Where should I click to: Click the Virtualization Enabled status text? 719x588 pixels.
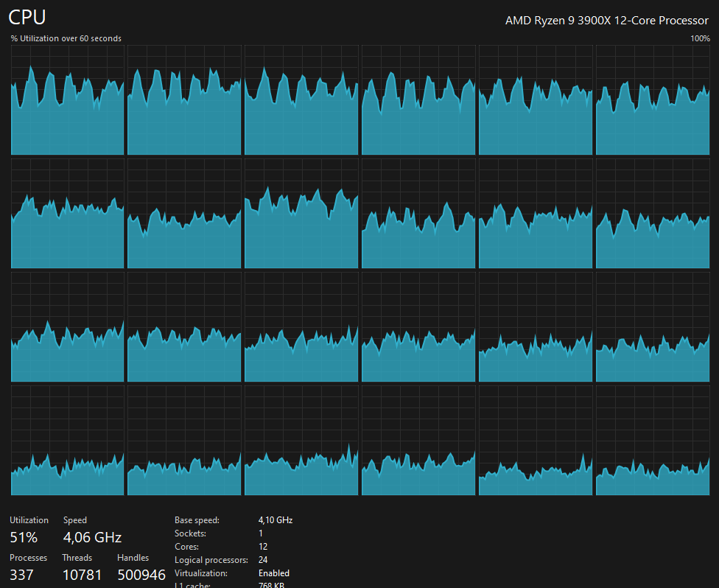click(x=274, y=573)
